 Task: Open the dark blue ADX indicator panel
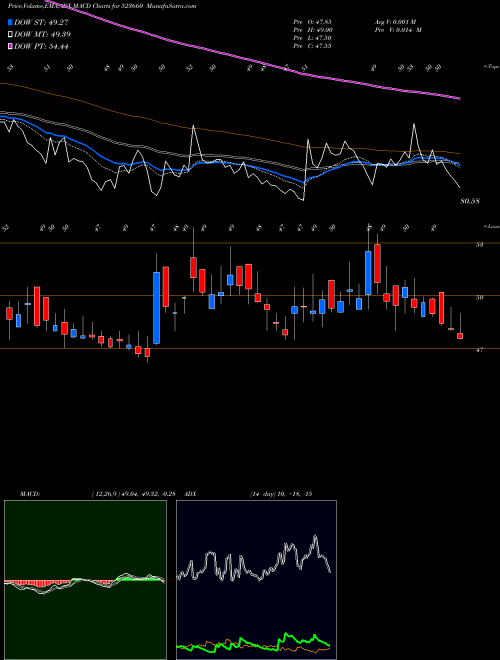coord(256,580)
